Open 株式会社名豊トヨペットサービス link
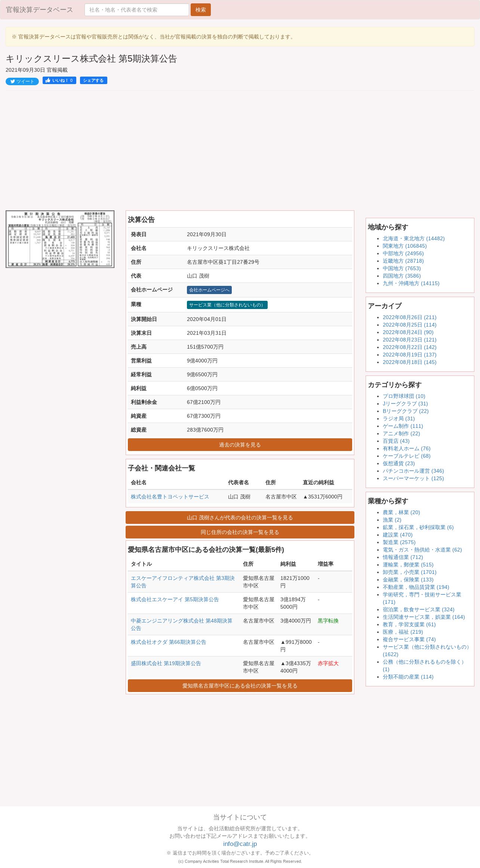The image size is (480, 868). tap(170, 497)
